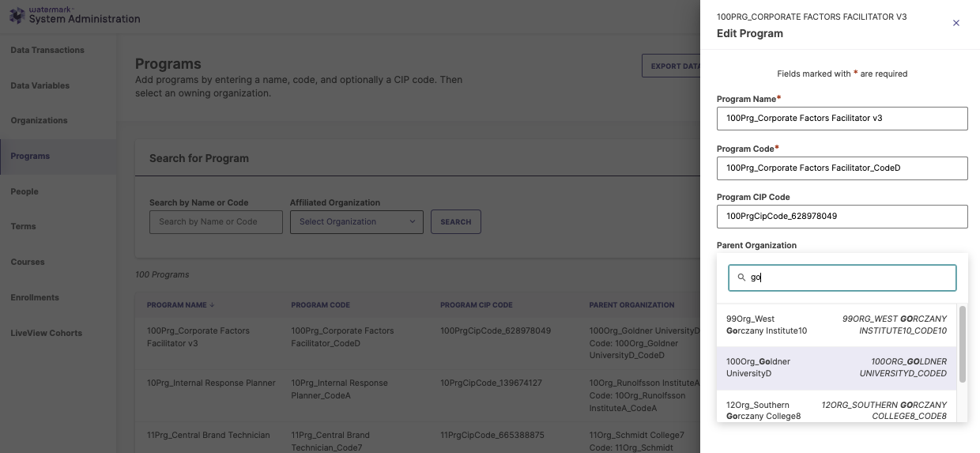Click the Program Name input field

(x=842, y=119)
